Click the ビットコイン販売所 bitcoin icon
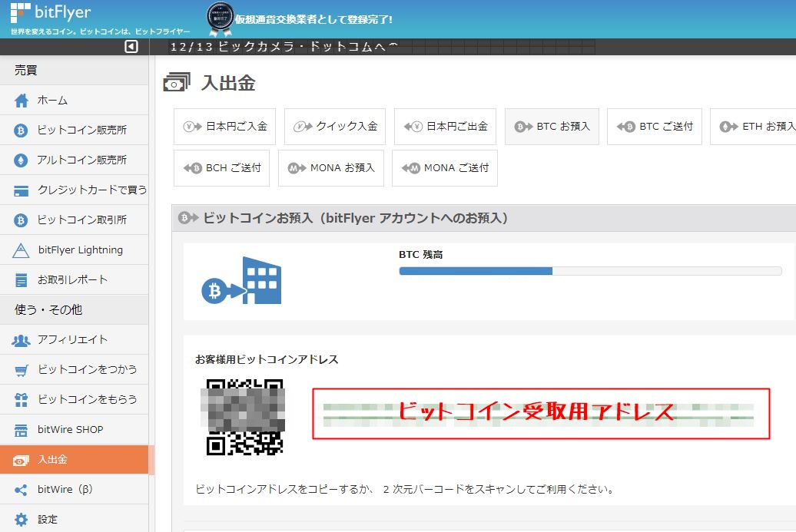This screenshot has width=796, height=532. tap(21, 131)
